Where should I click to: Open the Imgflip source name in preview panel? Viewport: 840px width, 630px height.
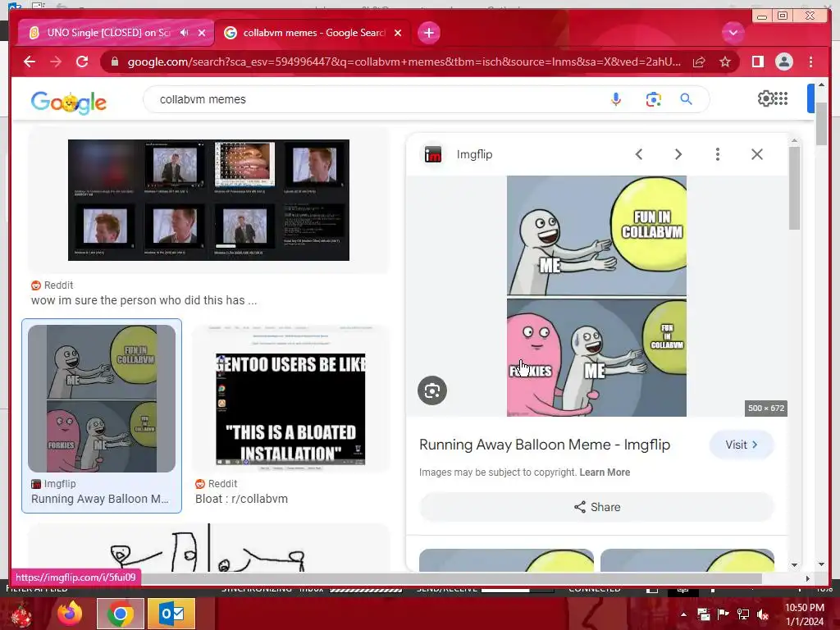pyautogui.click(x=474, y=154)
